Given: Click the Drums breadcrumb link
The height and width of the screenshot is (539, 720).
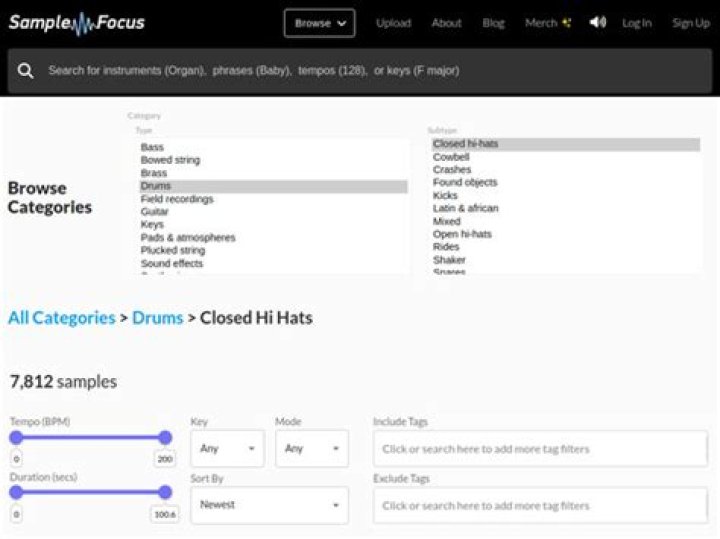Looking at the screenshot, I should tap(158, 318).
